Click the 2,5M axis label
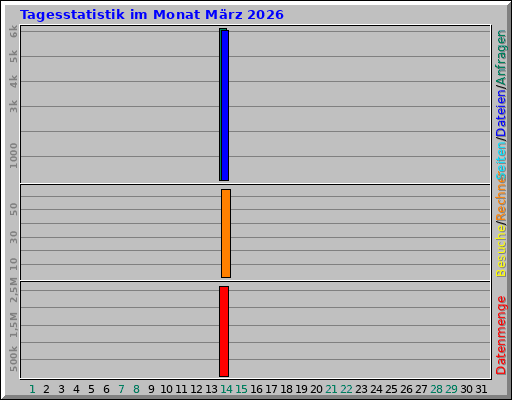The image size is (512, 400). 13,290
